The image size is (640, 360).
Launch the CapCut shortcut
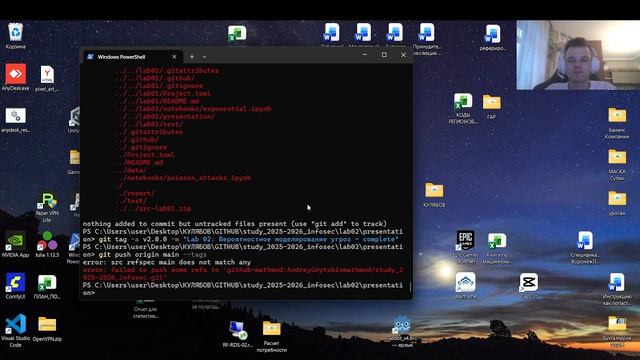pos(529,286)
